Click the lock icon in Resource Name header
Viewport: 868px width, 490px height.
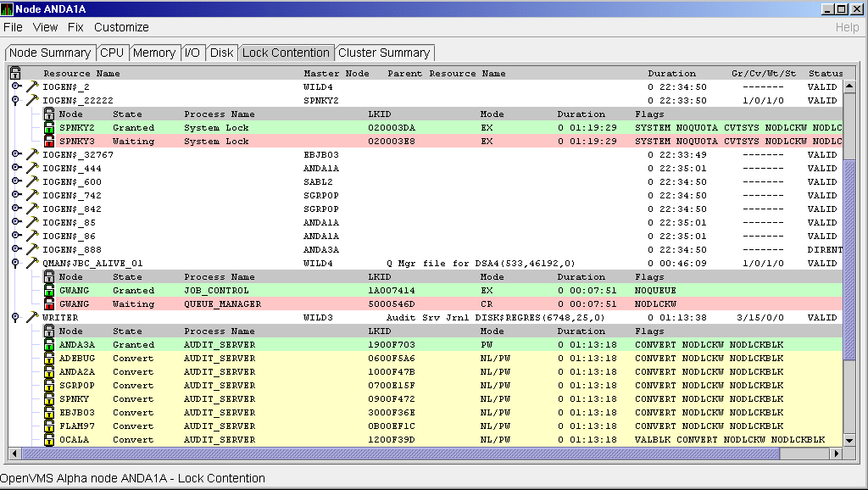(15, 74)
